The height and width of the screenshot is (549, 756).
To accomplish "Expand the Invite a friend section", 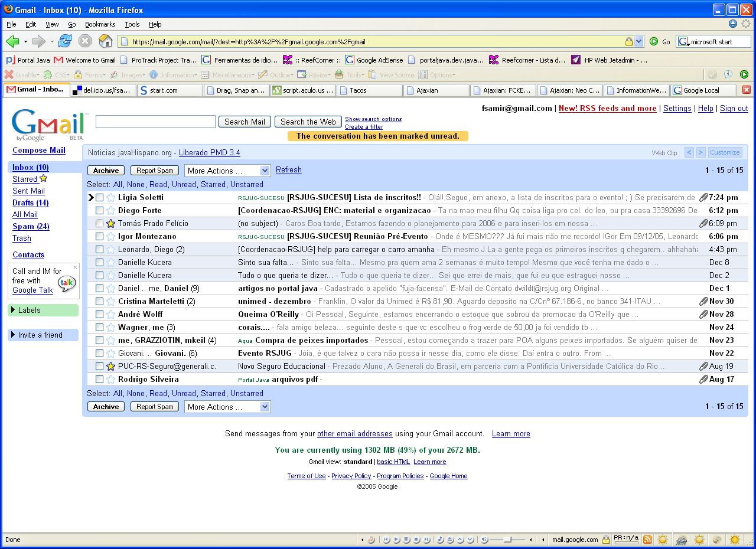I will (x=43, y=335).
